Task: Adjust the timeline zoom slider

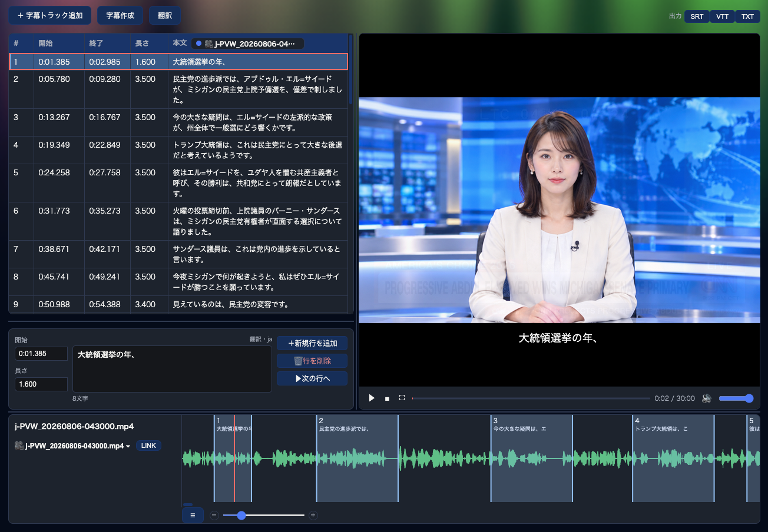Action: coord(264,516)
